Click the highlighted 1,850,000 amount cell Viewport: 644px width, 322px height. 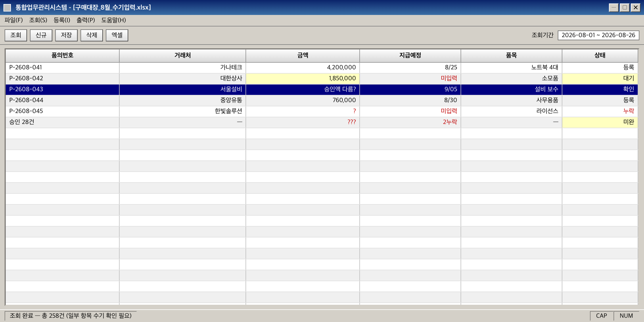click(303, 78)
